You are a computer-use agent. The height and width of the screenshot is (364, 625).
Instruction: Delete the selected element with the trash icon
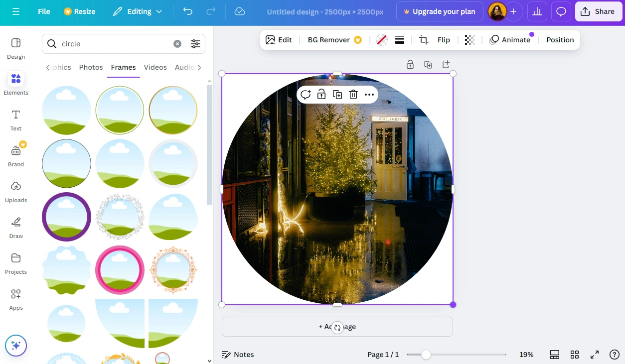(353, 95)
